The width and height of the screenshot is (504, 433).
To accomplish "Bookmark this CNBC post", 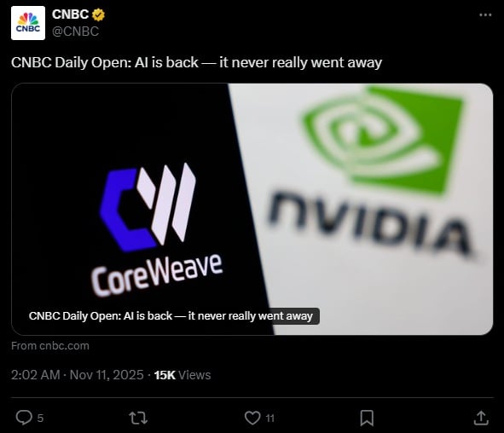I will pos(367,418).
